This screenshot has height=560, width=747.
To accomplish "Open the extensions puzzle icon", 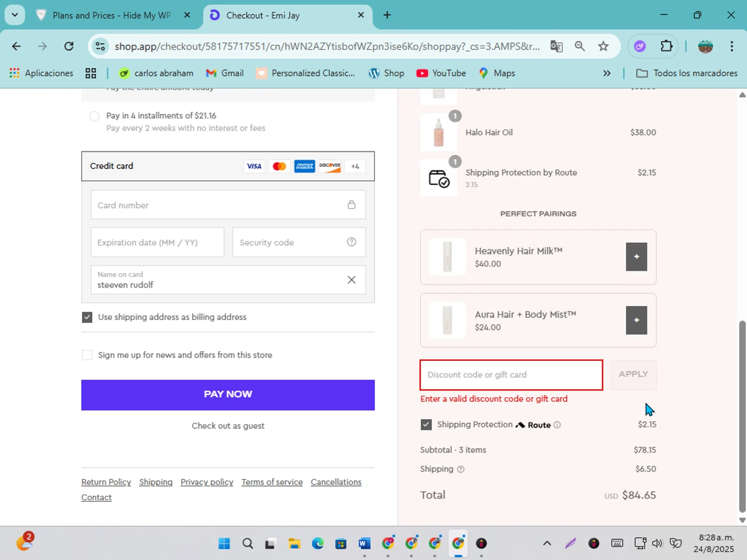I will [666, 46].
